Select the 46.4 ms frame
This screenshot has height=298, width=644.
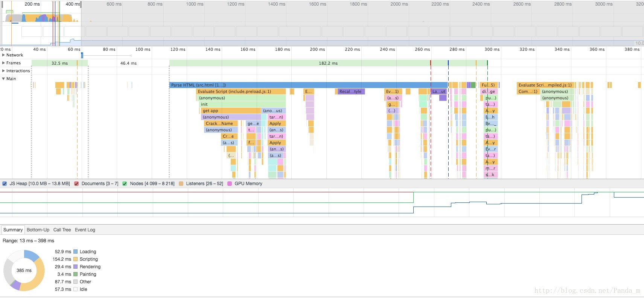click(x=128, y=63)
